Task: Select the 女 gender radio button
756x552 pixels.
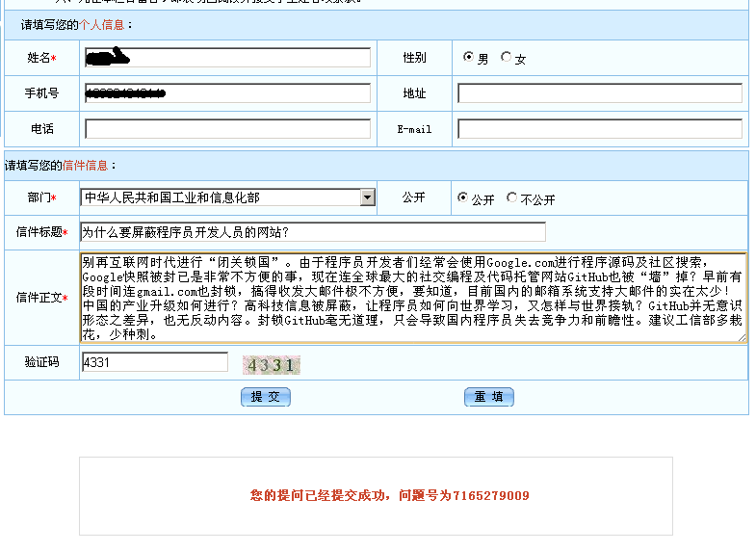Action: click(506, 57)
